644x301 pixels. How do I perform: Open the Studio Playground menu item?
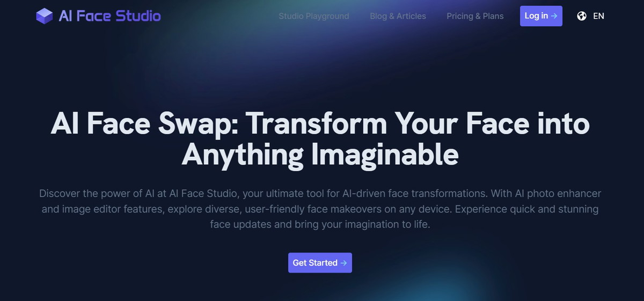click(314, 16)
